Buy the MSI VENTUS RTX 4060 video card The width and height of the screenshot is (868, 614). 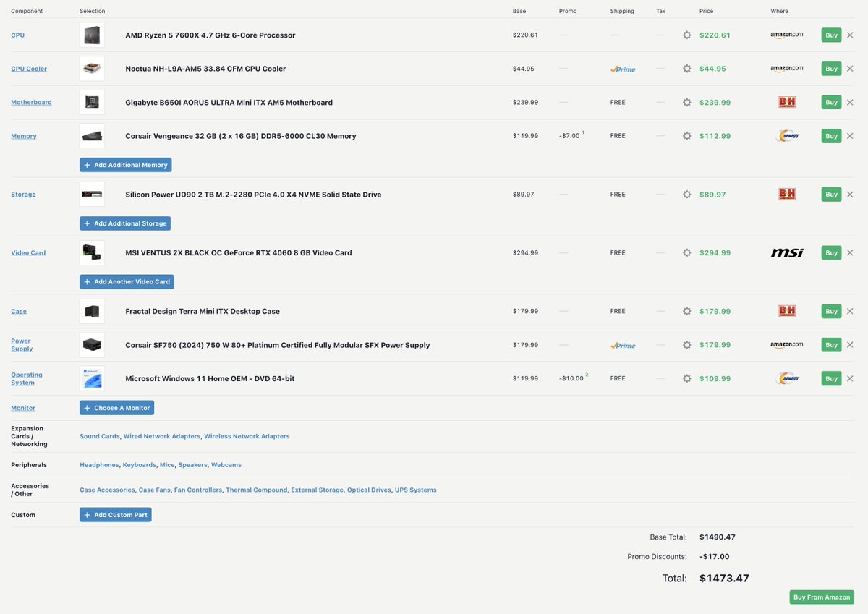point(831,252)
